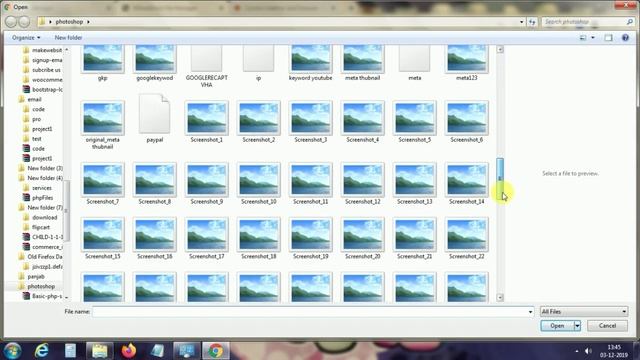Open the view options dropdown arrow

[593, 38]
